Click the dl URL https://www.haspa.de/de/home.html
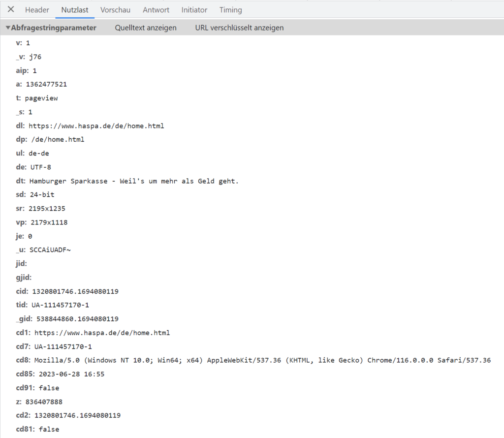 pyautogui.click(x=96, y=125)
